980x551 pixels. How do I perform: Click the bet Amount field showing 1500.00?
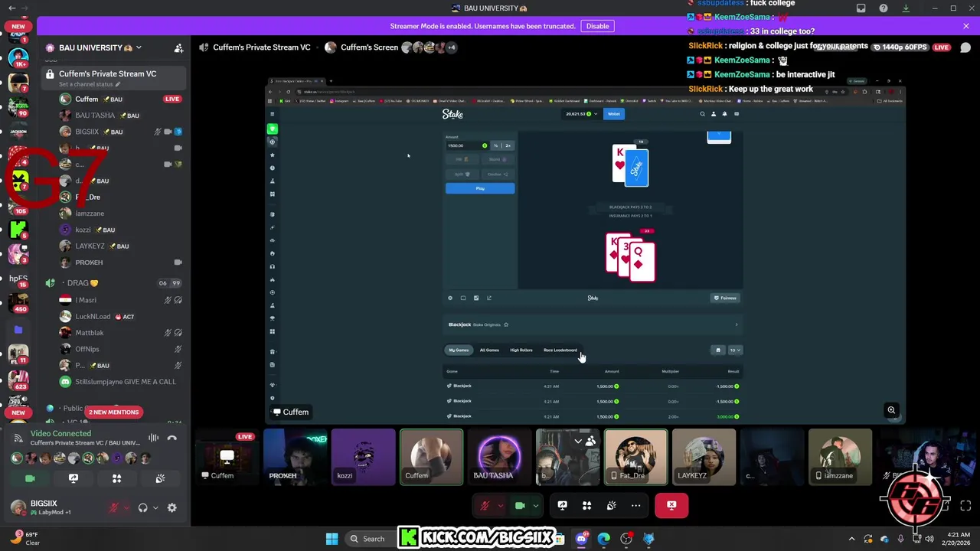[x=468, y=145]
